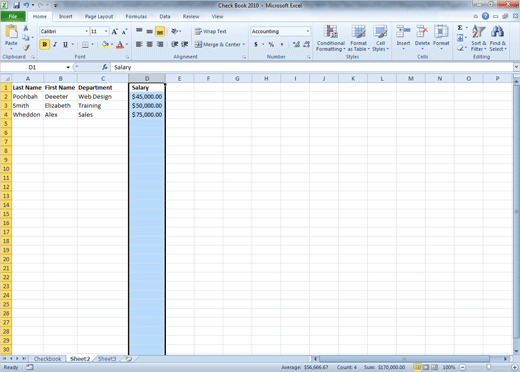520x372 pixels.
Task: Toggle Top Align
Action: coord(139,31)
